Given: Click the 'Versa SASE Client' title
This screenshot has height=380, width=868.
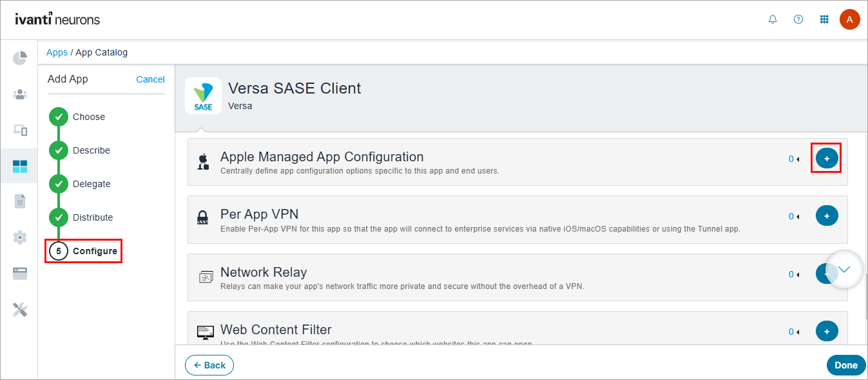Looking at the screenshot, I should click(294, 88).
